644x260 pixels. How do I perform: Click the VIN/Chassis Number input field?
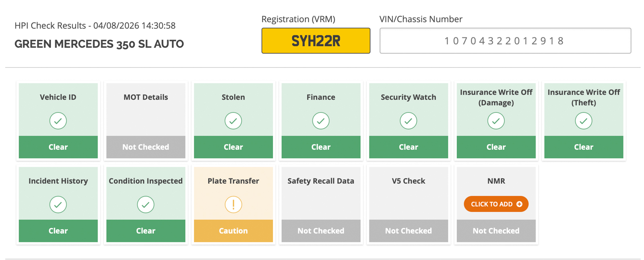tap(505, 41)
